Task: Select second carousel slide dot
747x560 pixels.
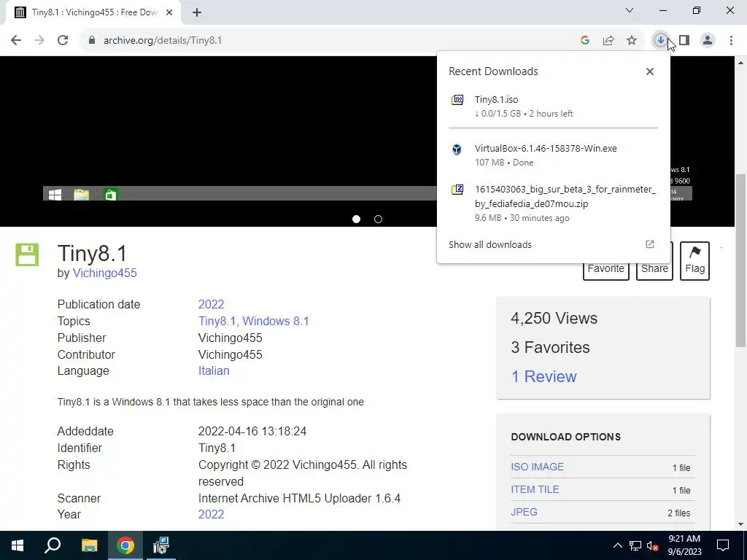Action: pos(379,219)
